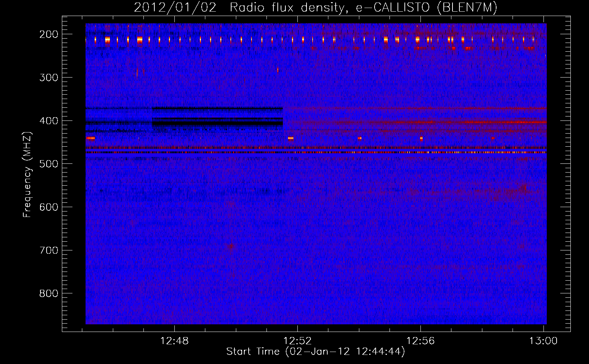Select the 800 frequency tick label
The image size is (589, 364).
[x=49, y=294]
